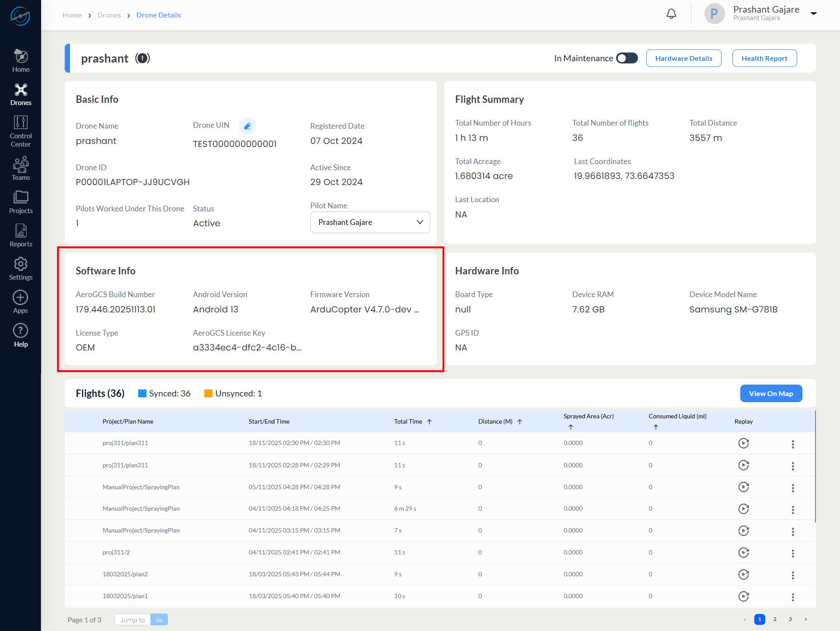The height and width of the screenshot is (631, 840).
Task: Switch to page 2 of flights
Action: tap(775, 620)
